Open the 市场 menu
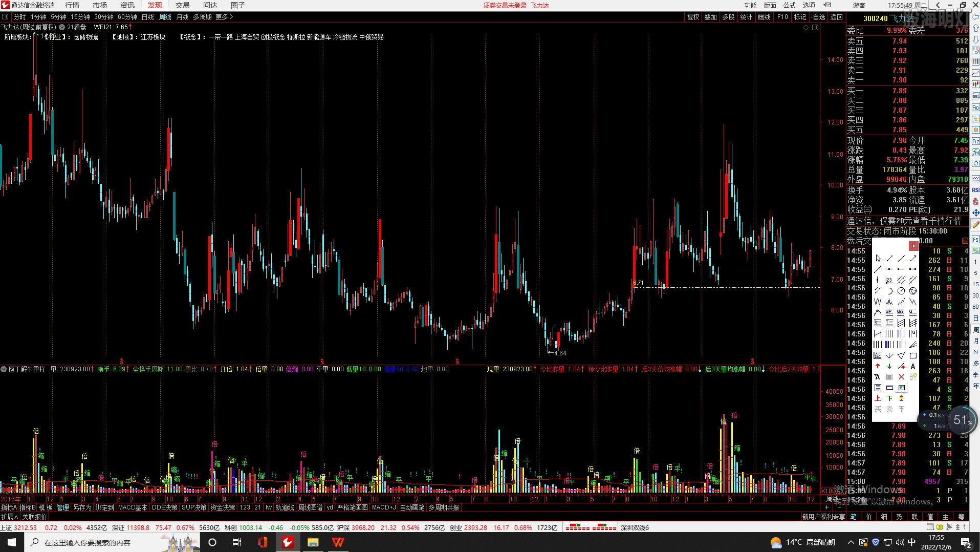This screenshot has height=552, width=980. [x=100, y=5]
